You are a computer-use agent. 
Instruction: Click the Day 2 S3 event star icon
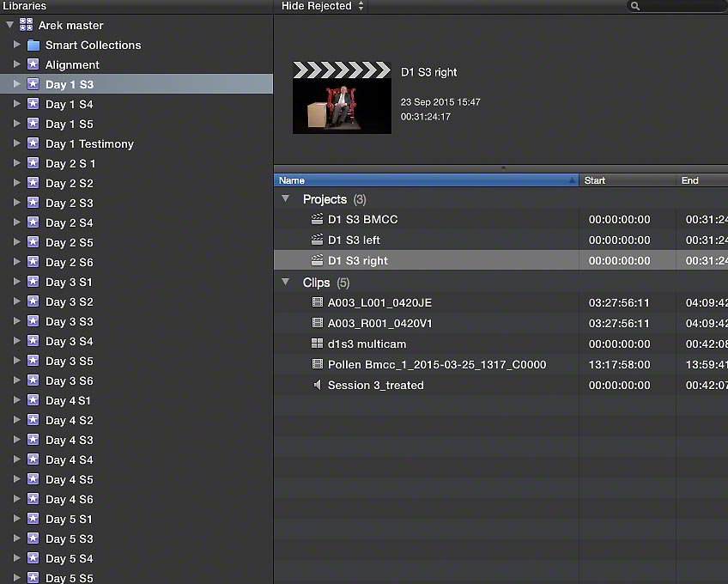pos(33,203)
